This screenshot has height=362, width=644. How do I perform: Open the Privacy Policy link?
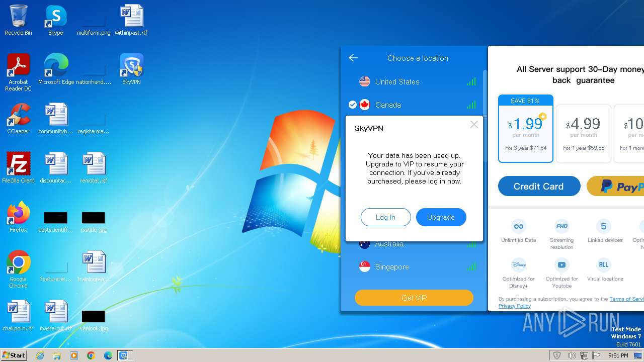pos(515,306)
